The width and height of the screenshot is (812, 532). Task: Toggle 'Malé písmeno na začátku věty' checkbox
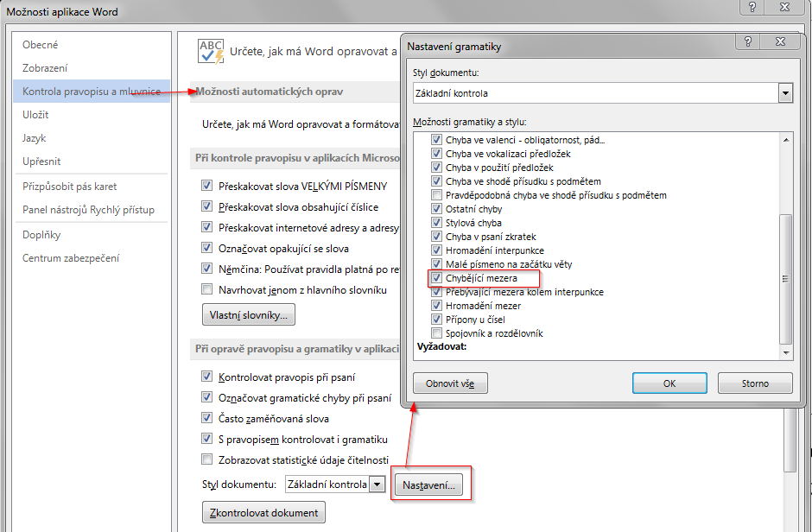[436, 264]
